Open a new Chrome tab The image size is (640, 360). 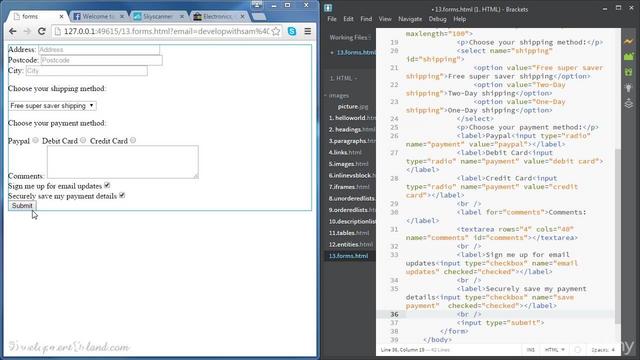click(258, 17)
